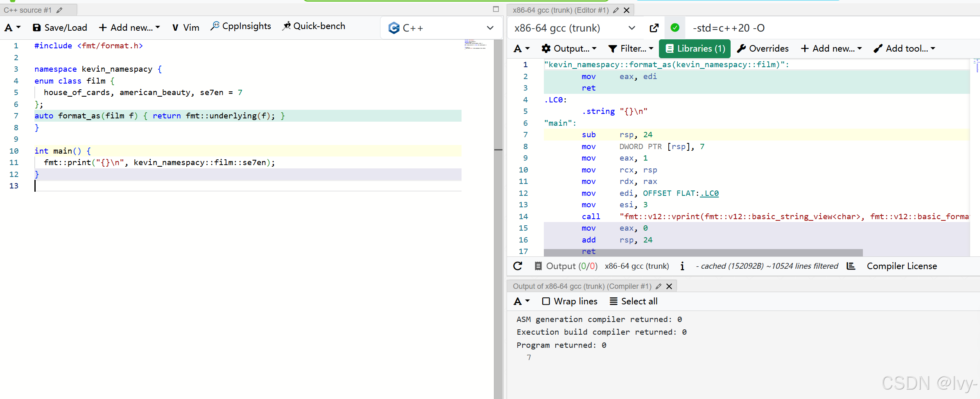Maximize the C++ source editor pane
Viewport: 980px width, 399px height.
(496, 9)
